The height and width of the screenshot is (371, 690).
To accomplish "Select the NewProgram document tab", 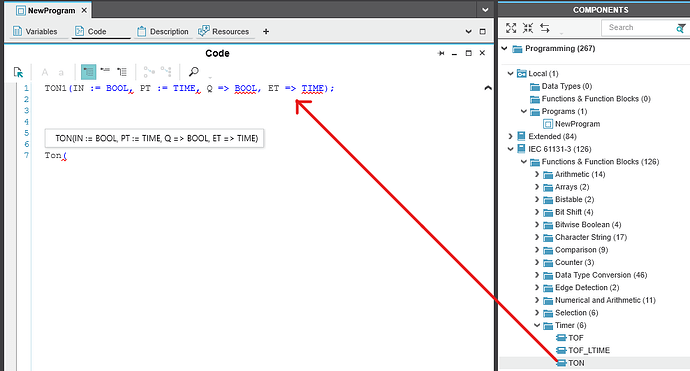I will coord(46,11).
